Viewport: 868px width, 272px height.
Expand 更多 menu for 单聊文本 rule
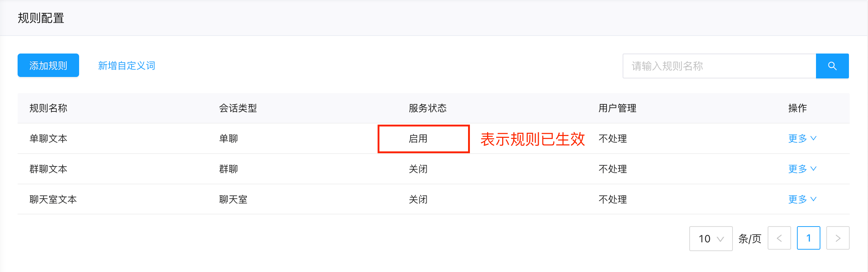pyautogui.click(x=802, y=139)
